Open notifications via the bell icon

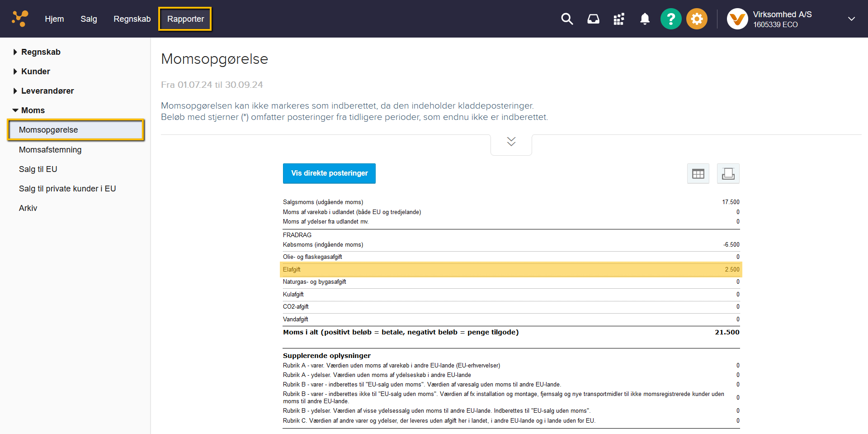point(645,19)
